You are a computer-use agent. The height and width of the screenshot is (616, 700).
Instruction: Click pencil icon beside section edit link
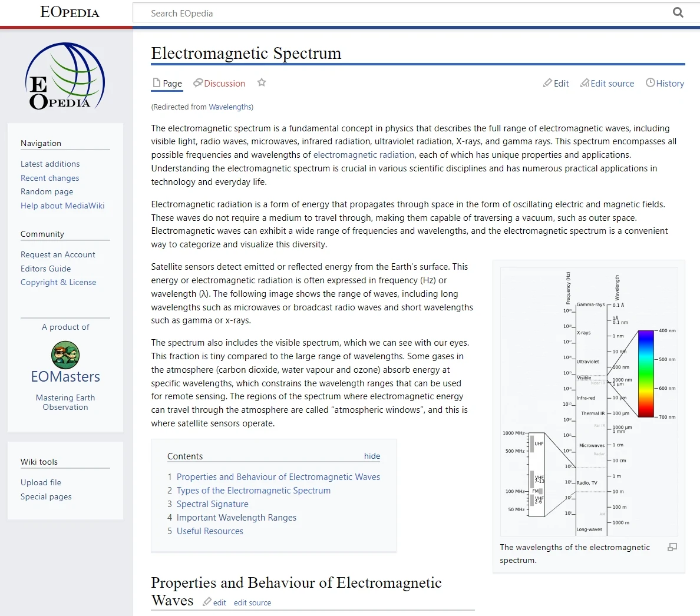tap(207, 602)
